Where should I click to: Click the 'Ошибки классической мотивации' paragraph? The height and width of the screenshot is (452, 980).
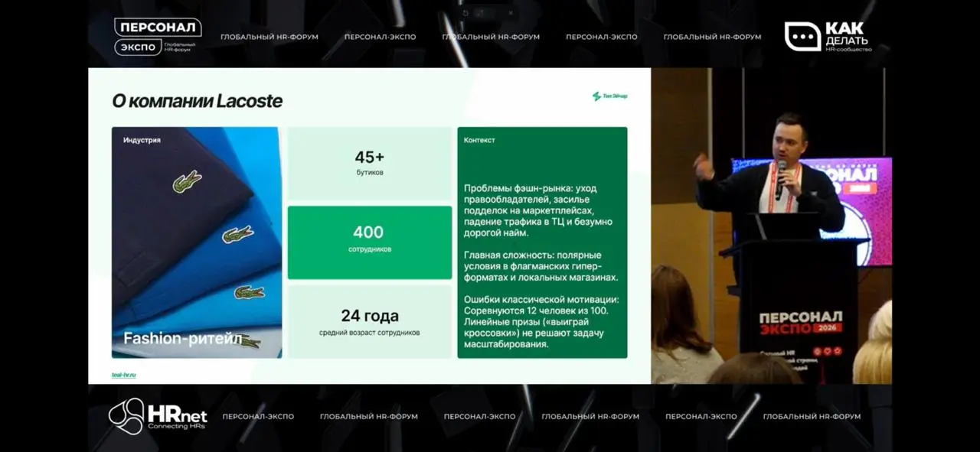coord(541,322)
